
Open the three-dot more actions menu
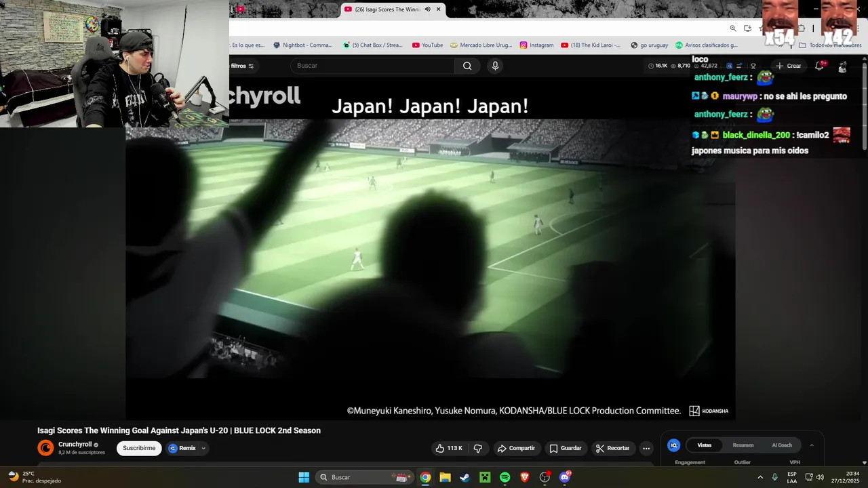pyautogui.click(x=646, y=448)
